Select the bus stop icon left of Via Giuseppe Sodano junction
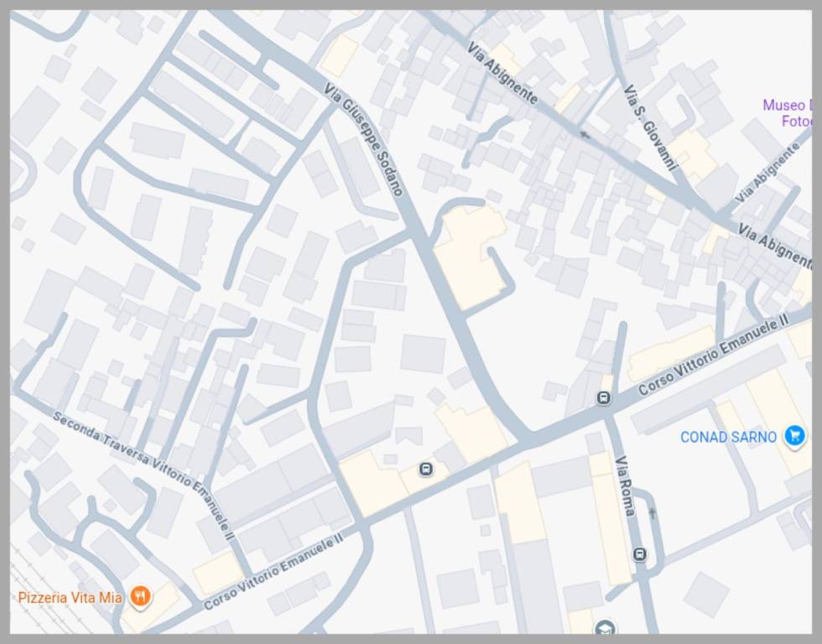This screenshot has height=644, width=822. point(426,469)
